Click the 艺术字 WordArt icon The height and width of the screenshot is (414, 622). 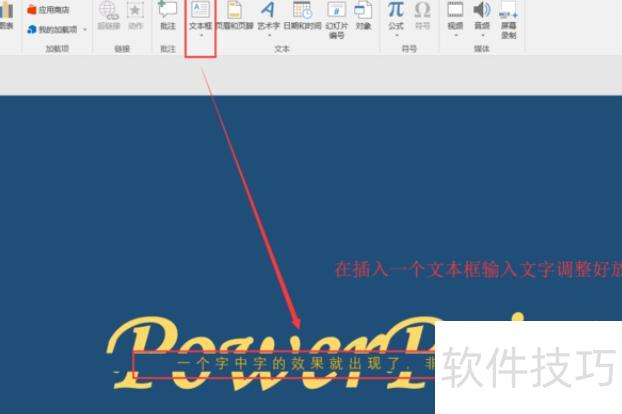point(269,10)
